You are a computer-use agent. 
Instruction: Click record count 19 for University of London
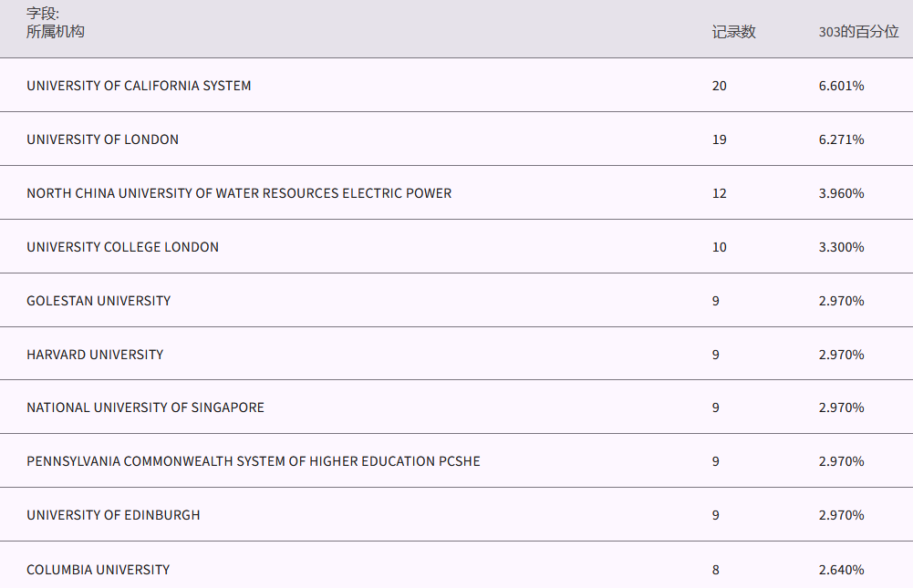(x=720, y=139)
